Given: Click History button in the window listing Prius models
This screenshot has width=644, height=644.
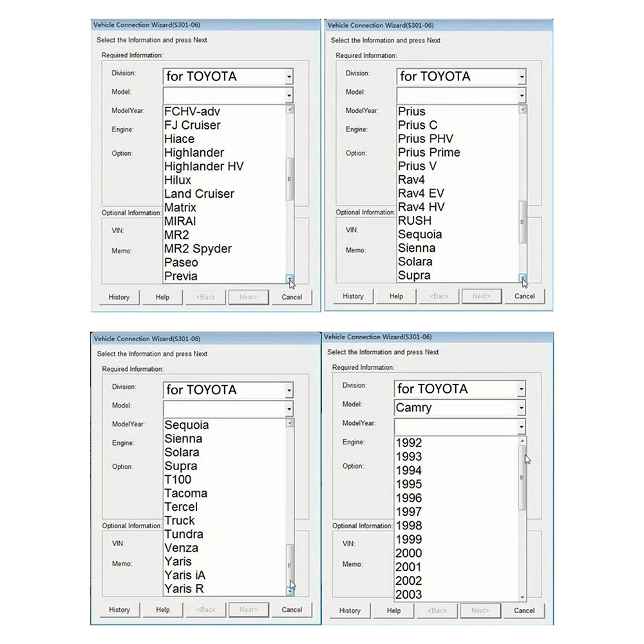Looking at the screenshot, I should 353,296.
